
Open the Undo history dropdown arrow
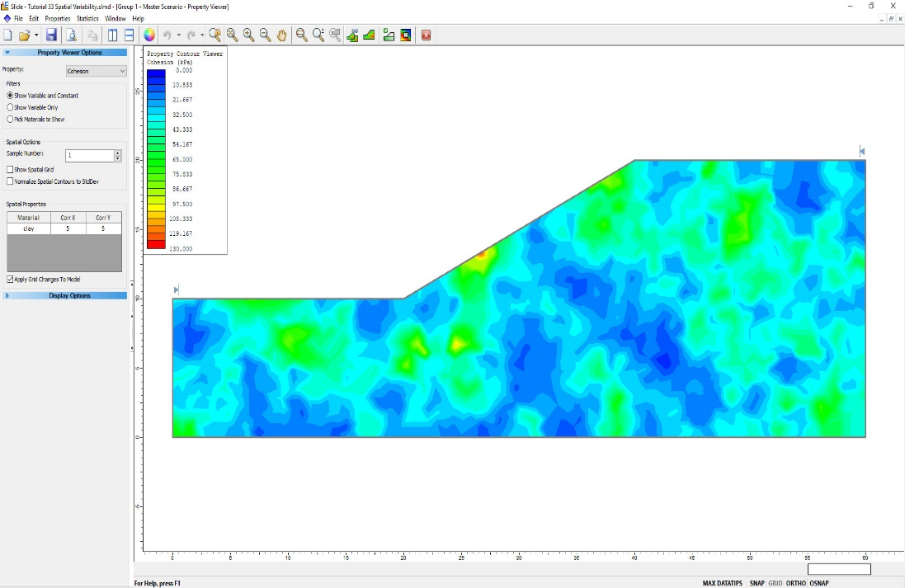tap(178, 35)
